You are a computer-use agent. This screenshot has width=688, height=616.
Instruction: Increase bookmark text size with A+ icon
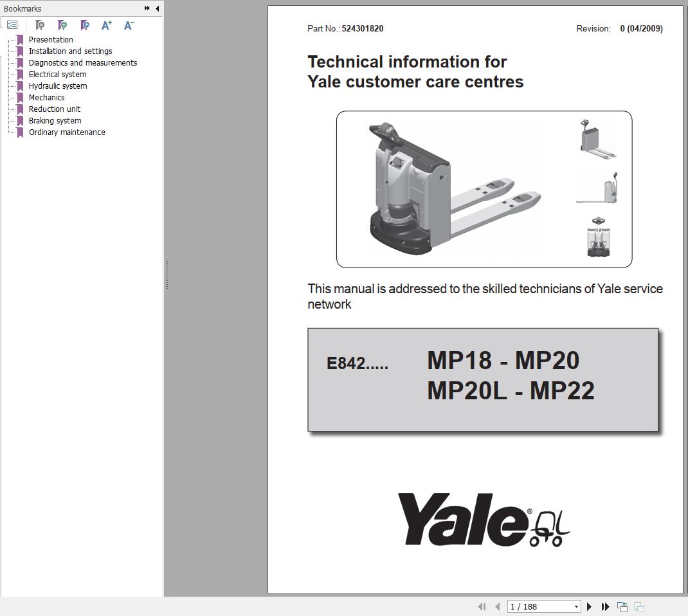107,26
